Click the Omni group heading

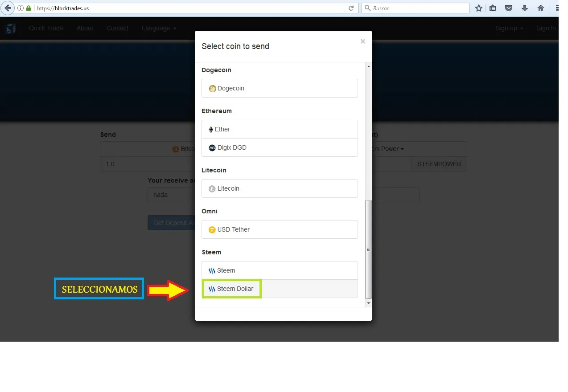coord(210,211)
